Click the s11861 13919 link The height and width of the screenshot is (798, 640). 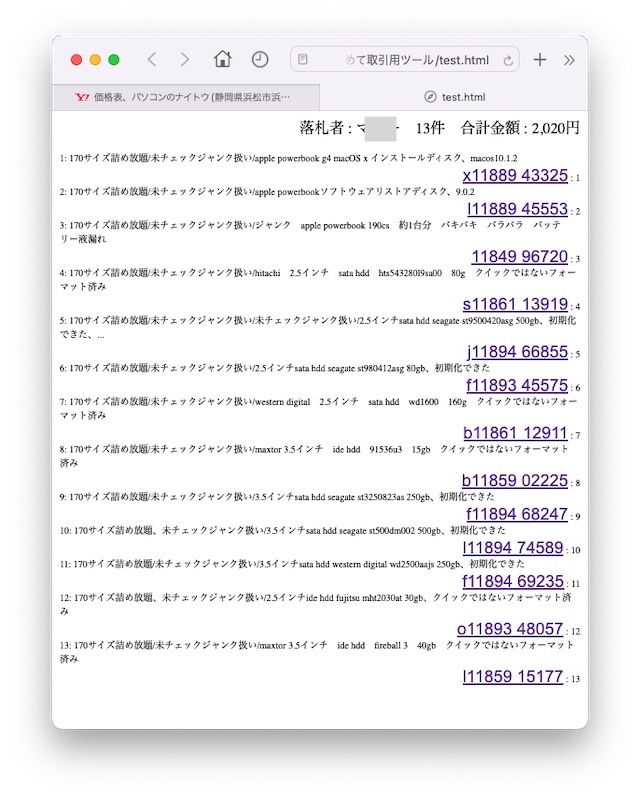click(x=515, y=304)
